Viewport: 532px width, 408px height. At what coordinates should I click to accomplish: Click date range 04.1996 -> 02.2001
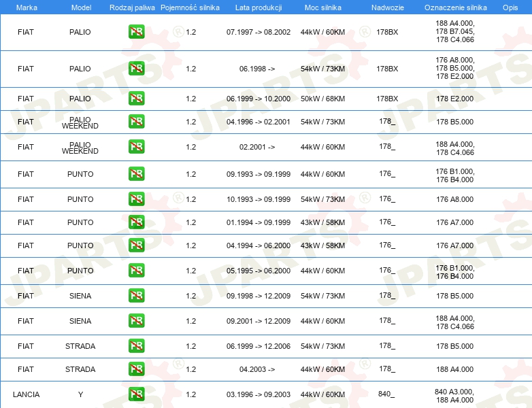click(x=259, y=122)
